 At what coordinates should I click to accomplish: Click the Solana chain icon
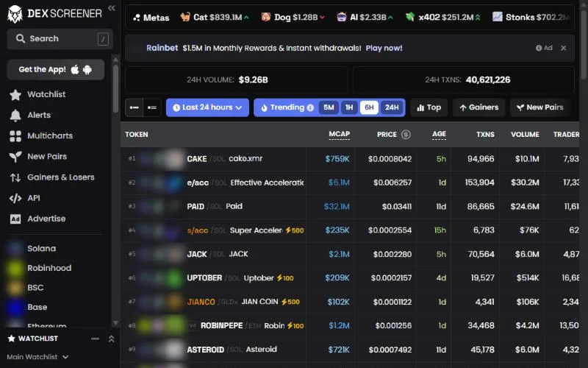(x=15, y=248)
